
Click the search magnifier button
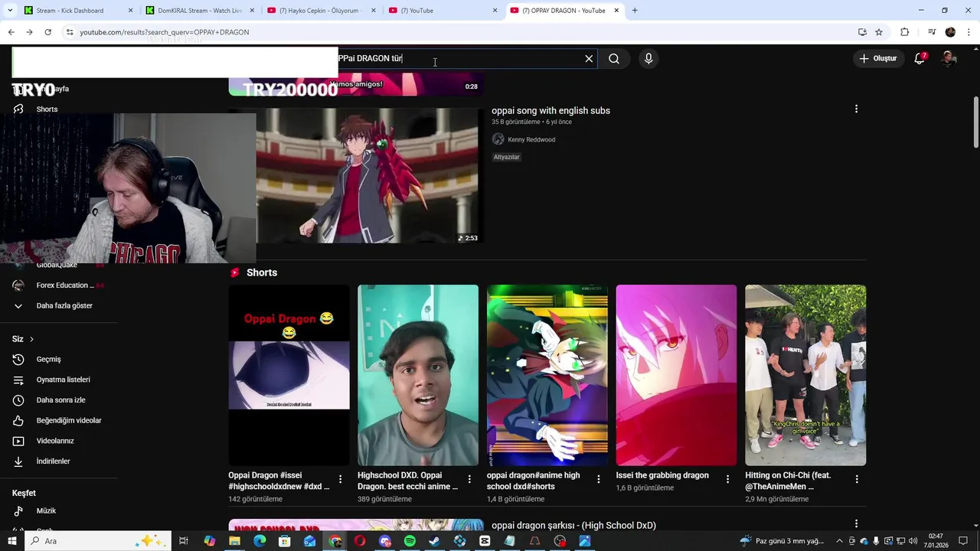coord(614,59)
